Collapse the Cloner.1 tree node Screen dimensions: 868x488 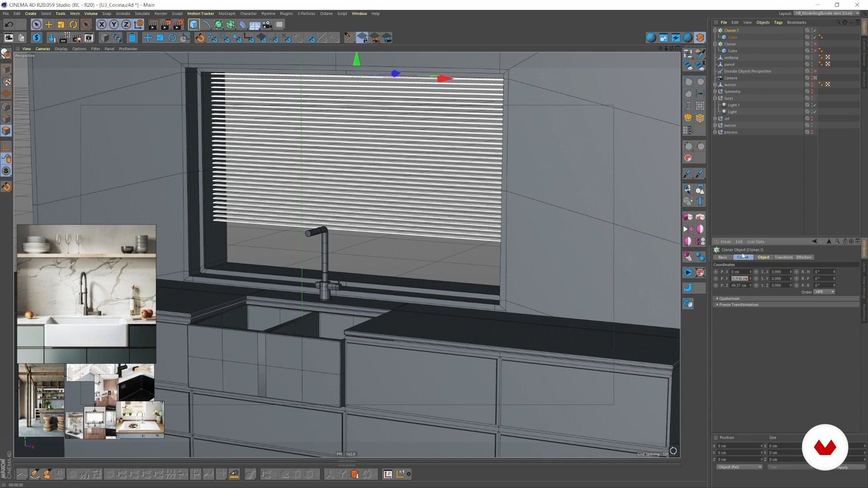point(715,31)
